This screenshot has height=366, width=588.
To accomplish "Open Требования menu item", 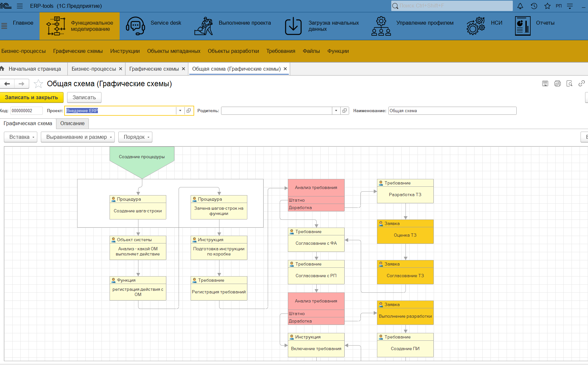I will tap(281, 51).
